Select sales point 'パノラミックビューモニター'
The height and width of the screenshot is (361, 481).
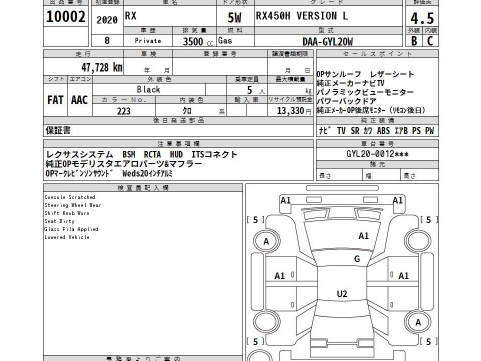(x=365, y=92)
